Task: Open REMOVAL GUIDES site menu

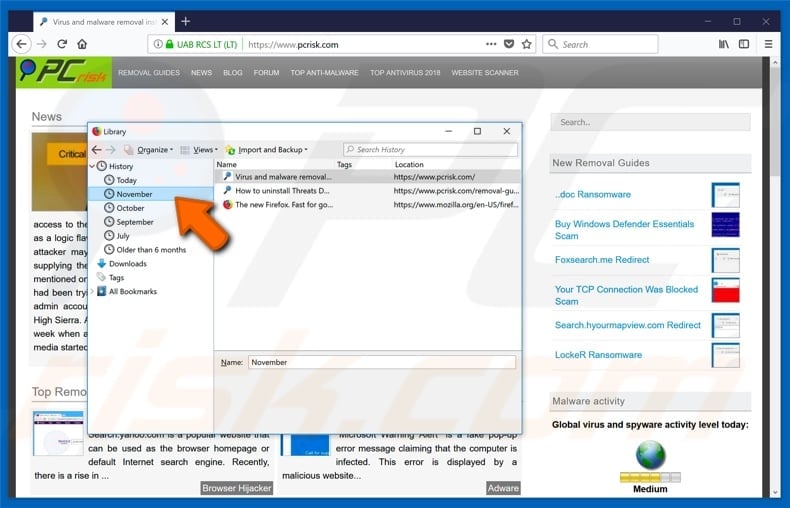Action: point(149,73)
